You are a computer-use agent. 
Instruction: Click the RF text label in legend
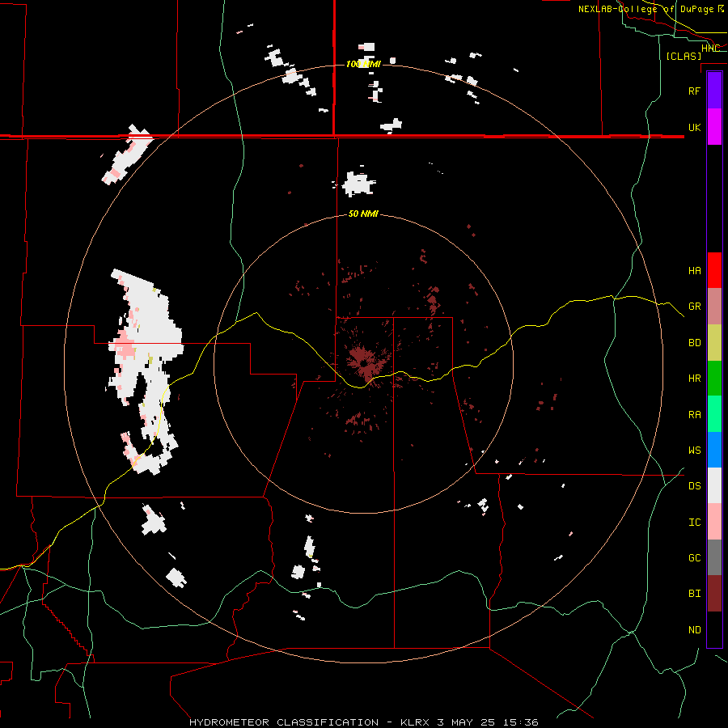point(694,91)
